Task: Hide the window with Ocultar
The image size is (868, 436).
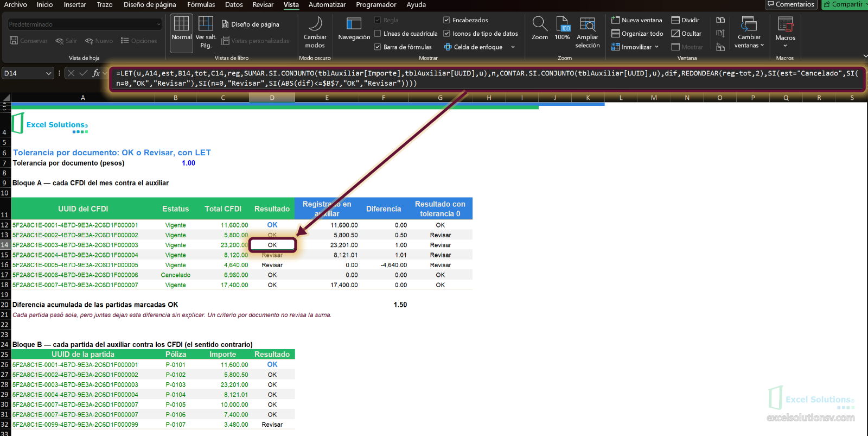Action: (x=686, y=34)
